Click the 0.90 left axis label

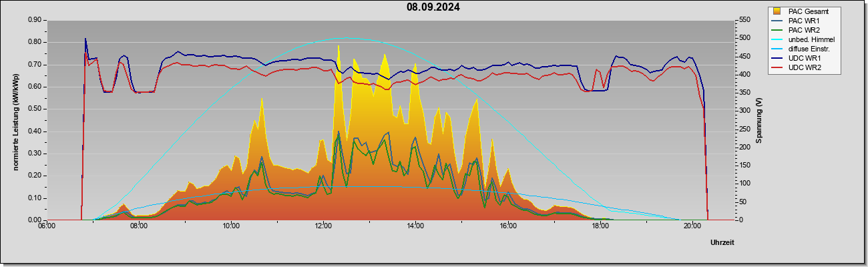(35, 20)
